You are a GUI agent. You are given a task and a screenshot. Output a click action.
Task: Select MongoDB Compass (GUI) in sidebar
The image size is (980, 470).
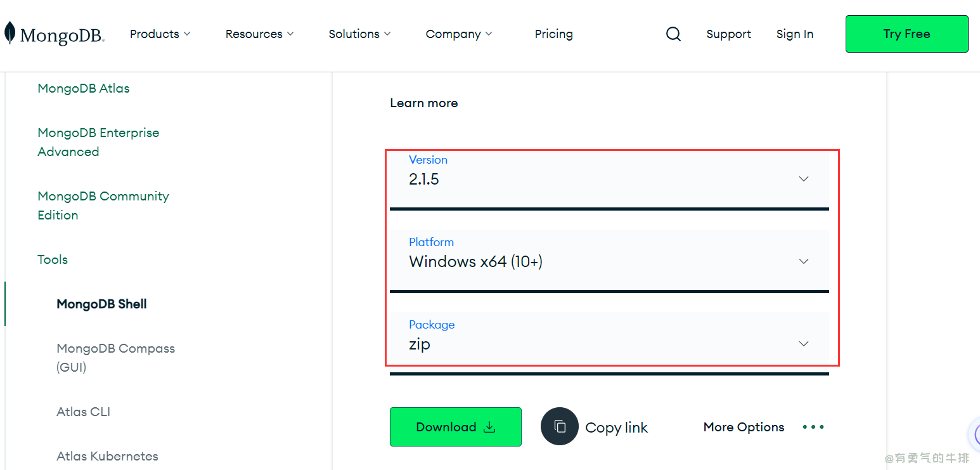[x=115, y=357]
